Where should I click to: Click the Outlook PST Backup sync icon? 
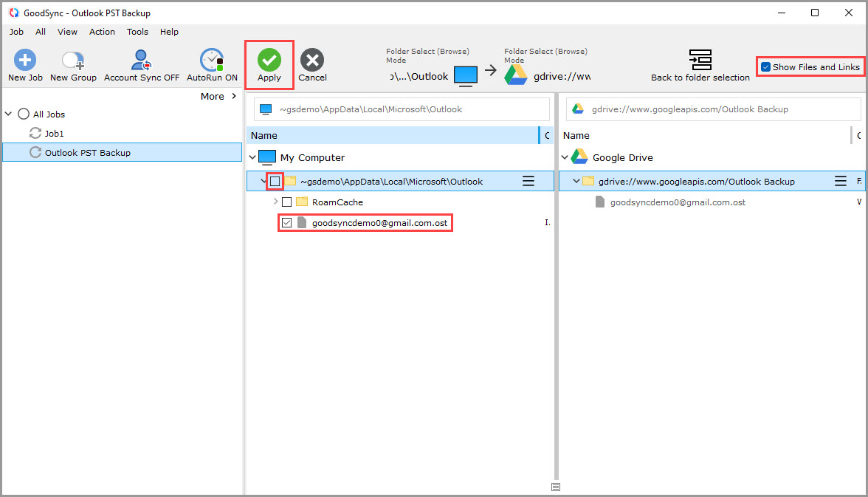point(35,152)
